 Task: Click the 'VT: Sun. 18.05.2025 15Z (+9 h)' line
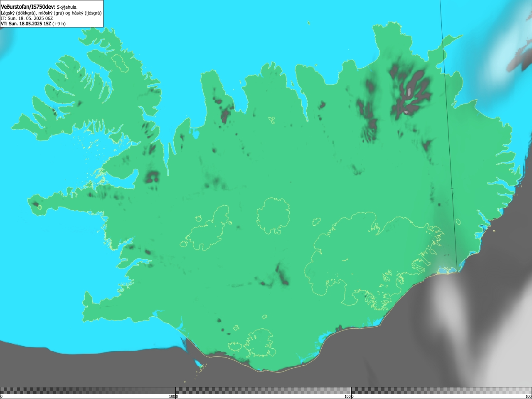point(33,24)
